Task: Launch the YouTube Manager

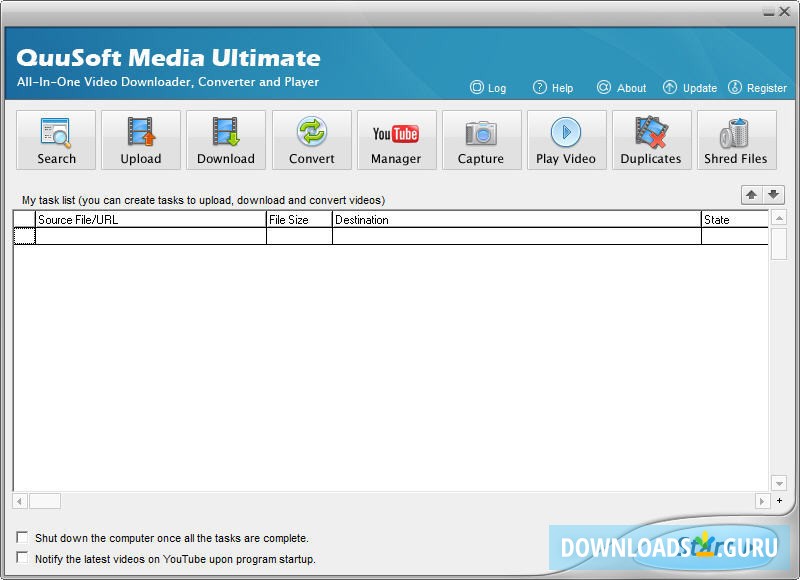Action: (396, 140)
